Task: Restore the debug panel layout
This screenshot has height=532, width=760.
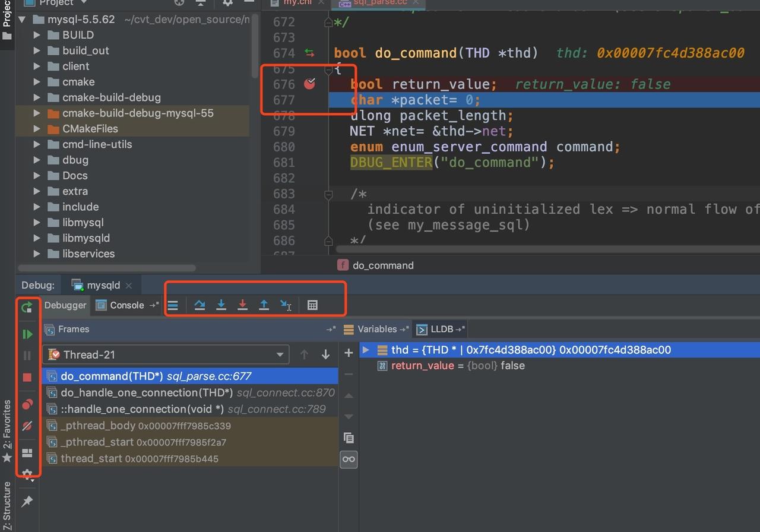Action: 27,453
